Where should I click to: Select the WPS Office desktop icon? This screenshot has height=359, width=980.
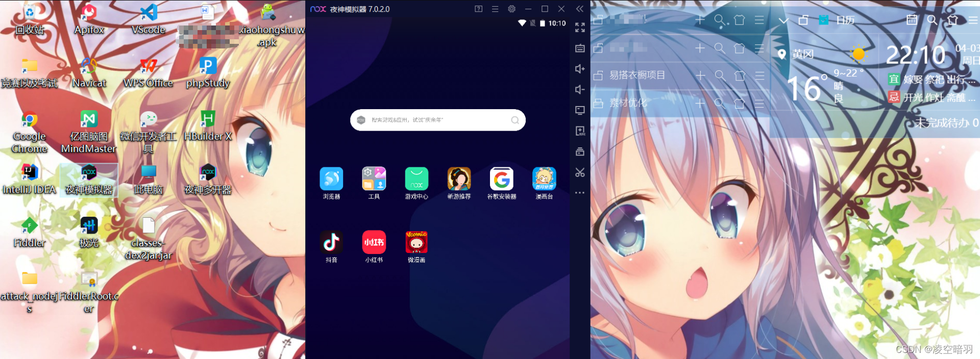(x=149, y=72)
